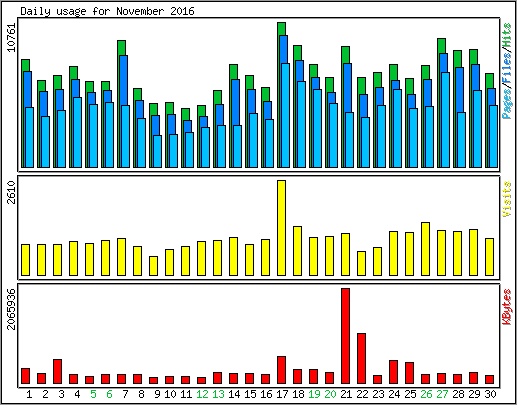Click the 10761 axis maximum label
The width and height of the screenshot is (517, 405).
12,37
